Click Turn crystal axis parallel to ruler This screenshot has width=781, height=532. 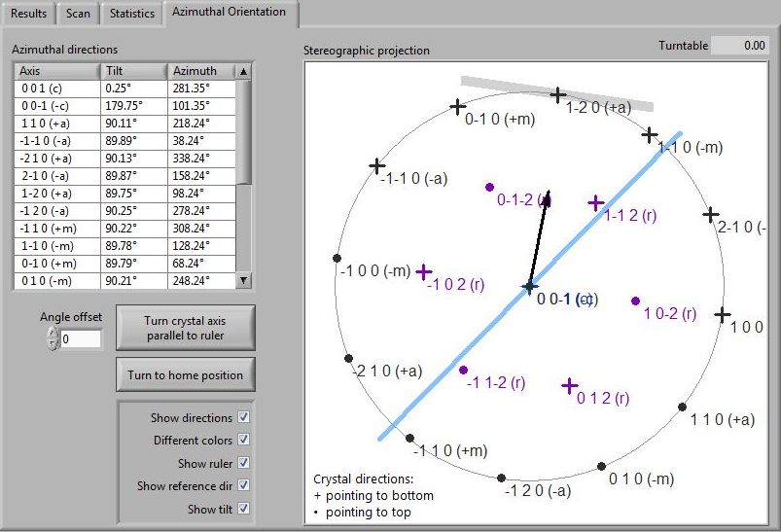(186, 328)
